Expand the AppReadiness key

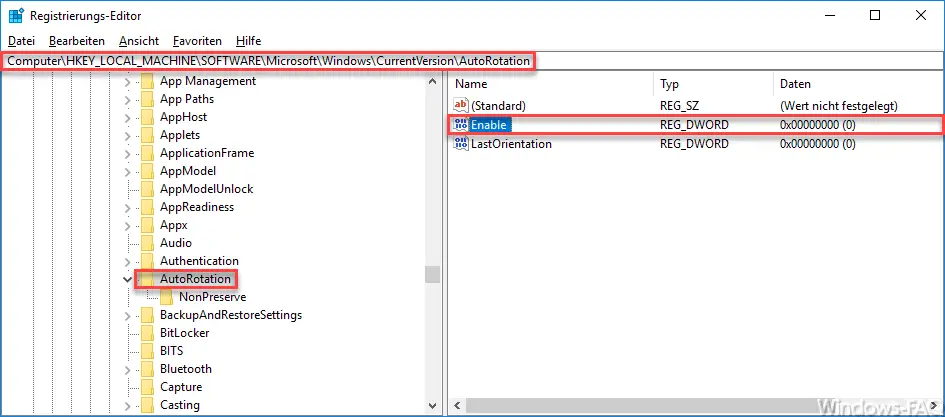point(127,207)
